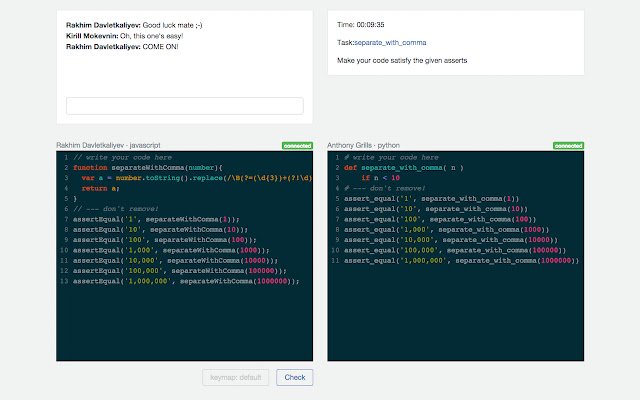Click the '# write your code here' python comment
This screenshot has width=640, height=400.
[391, 158]
